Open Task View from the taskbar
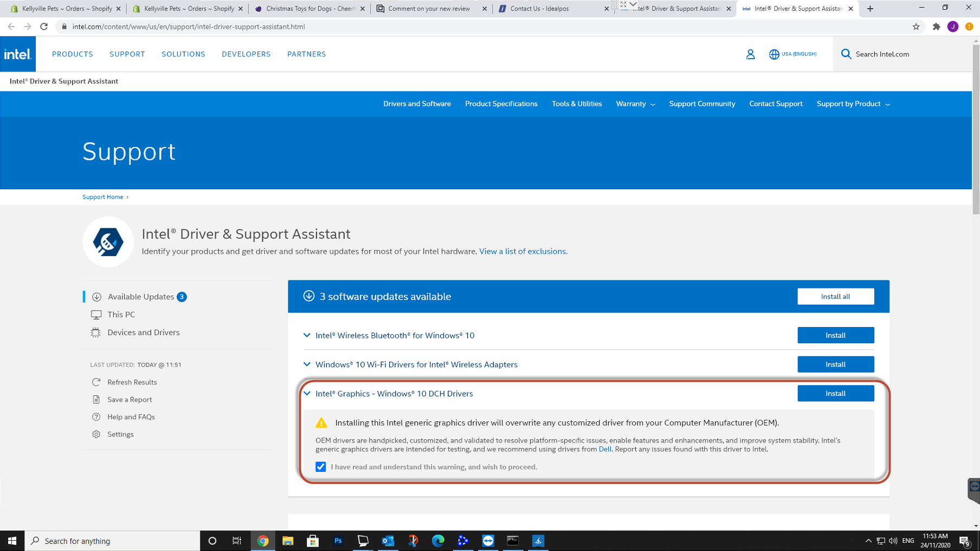980x551 pixels. (237, 541)
